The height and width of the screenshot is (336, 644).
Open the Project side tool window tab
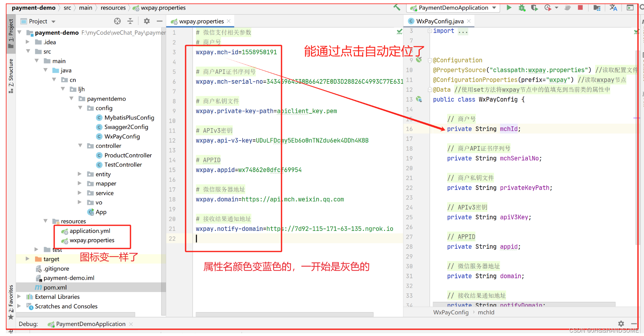click(11, 34)
